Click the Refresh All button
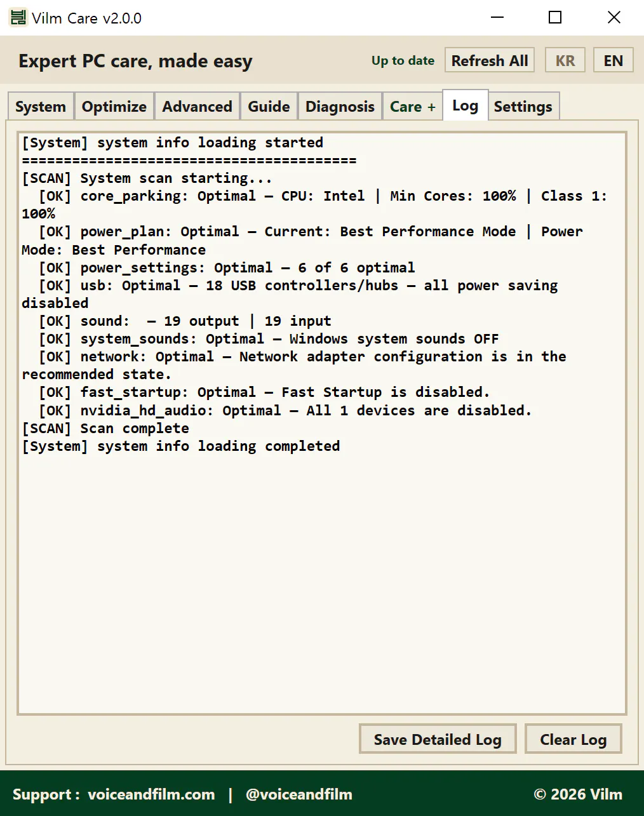Viewport: 644px width, 816px height. click(x=490, y=60)
